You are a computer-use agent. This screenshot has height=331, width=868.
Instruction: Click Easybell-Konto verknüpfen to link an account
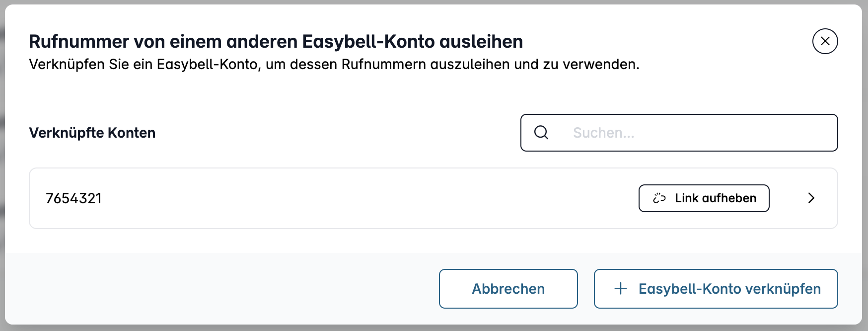[716, 289]
